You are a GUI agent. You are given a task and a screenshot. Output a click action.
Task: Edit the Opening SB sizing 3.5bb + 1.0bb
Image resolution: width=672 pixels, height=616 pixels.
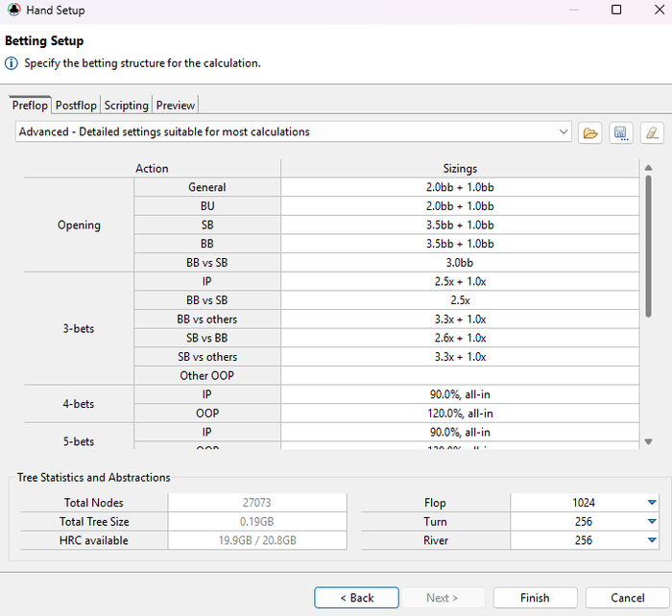460,225
